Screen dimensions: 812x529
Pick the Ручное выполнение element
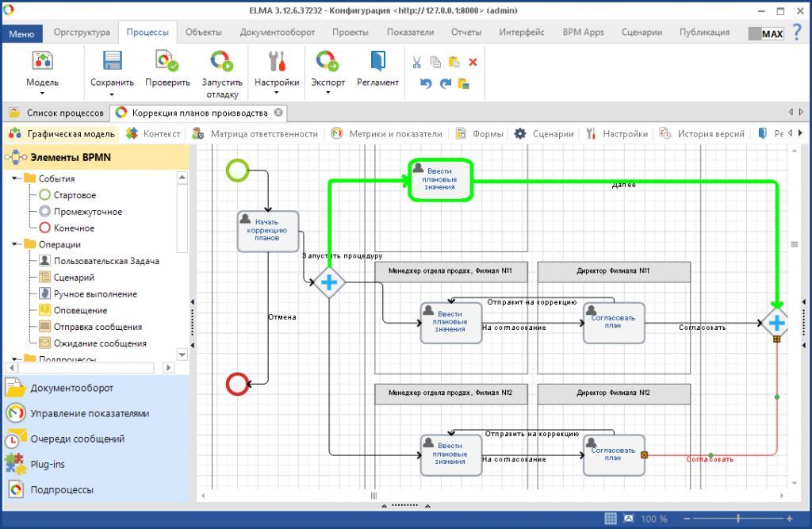coord(89,293)
